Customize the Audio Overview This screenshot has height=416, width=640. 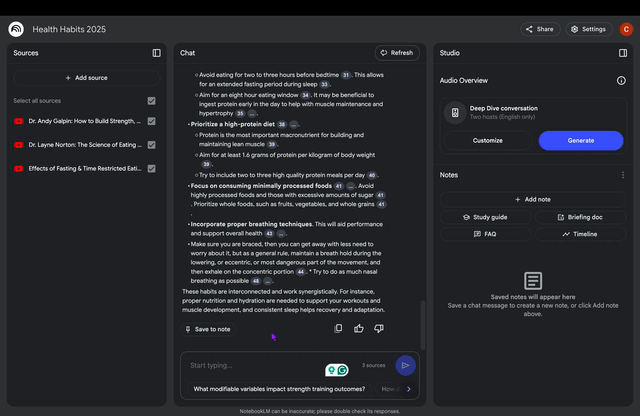488,140
